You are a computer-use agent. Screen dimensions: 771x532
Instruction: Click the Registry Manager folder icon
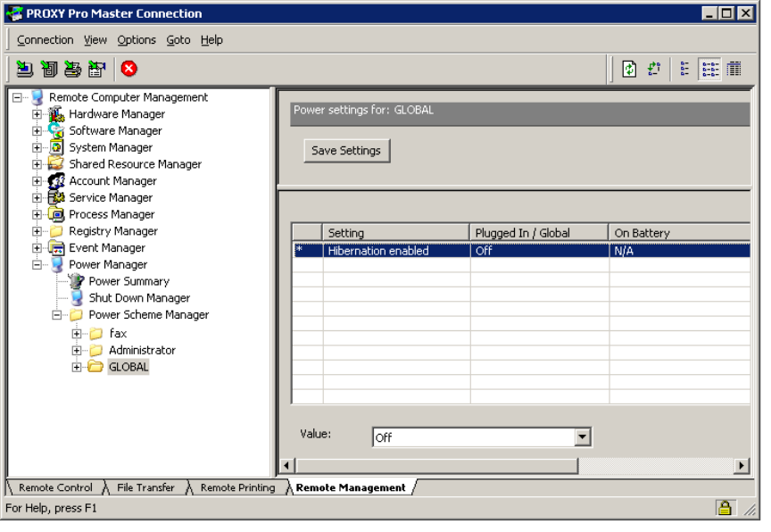tap(56, 231)
